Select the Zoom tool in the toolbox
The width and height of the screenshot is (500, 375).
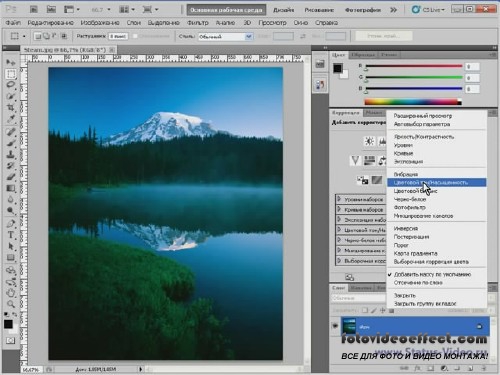click(11, 304)
